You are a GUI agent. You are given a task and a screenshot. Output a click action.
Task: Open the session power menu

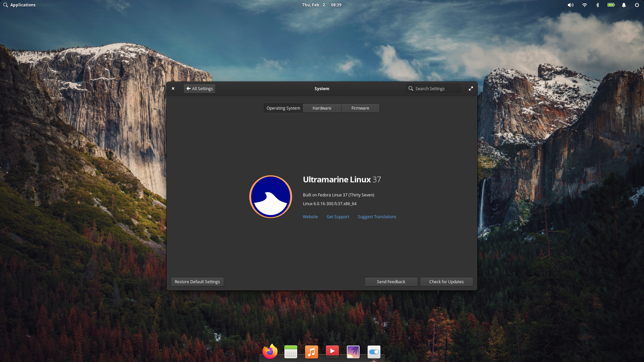pyautogui.click(x=637, y=5)
